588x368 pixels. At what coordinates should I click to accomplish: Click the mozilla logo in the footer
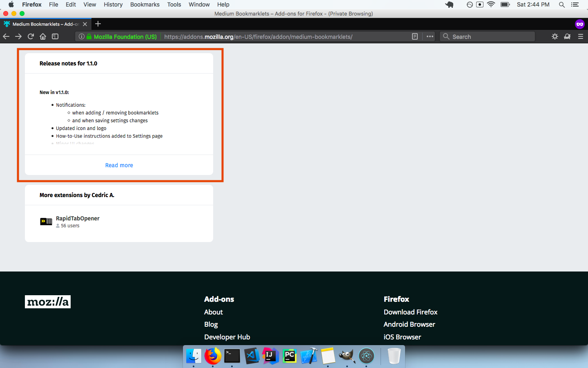pyautogui.click(x=48, y=302)
